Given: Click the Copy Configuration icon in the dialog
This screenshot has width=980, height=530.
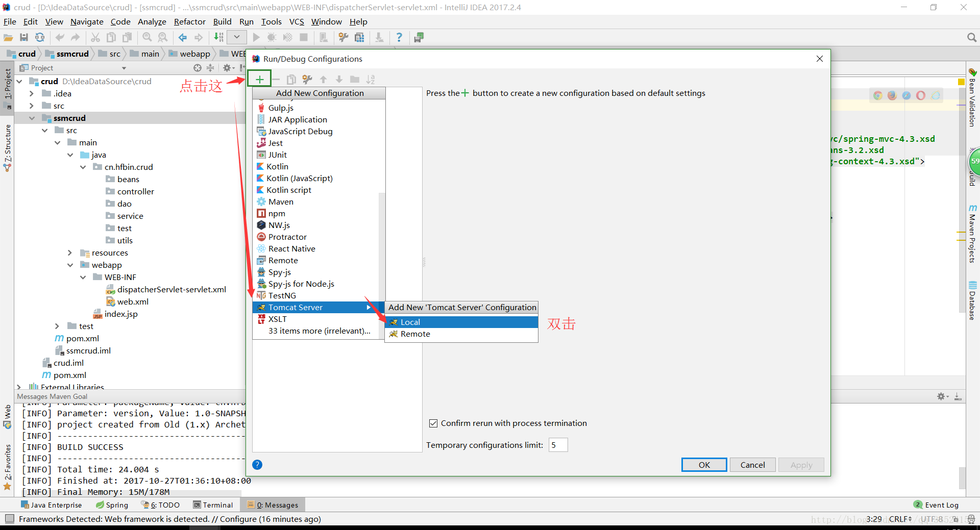Looking at the screenshot, I should (291, 79).
